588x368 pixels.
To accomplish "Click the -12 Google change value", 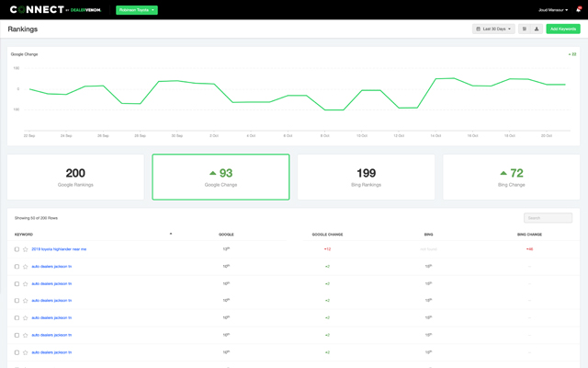I will (x=327, y=249).
